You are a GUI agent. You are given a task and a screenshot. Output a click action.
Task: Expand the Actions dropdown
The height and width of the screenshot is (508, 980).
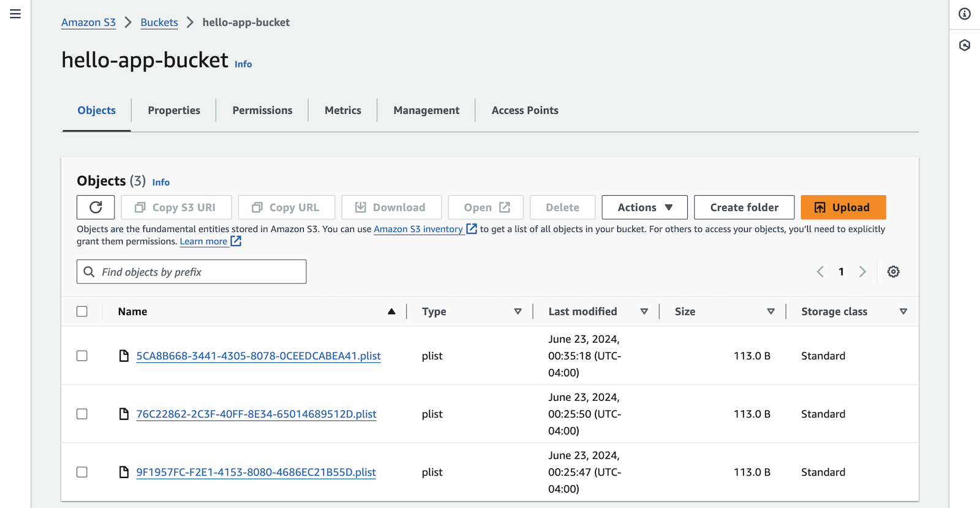[x=644, y=207]
